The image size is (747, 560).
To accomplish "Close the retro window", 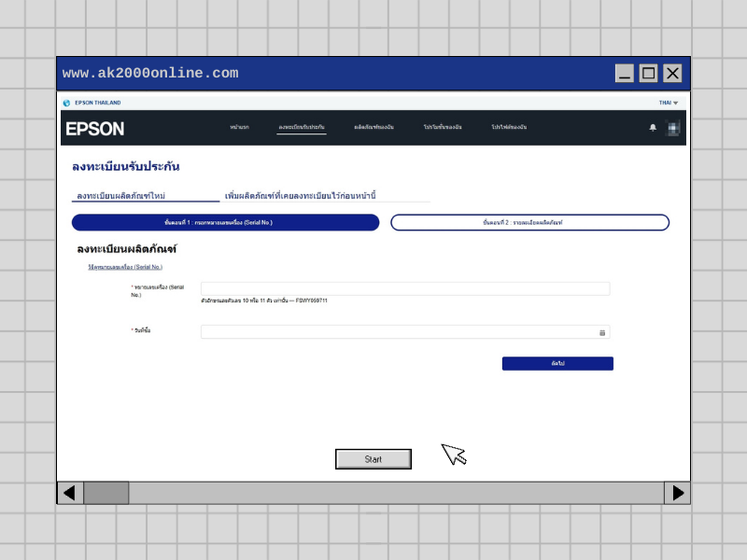I will 672,74.
